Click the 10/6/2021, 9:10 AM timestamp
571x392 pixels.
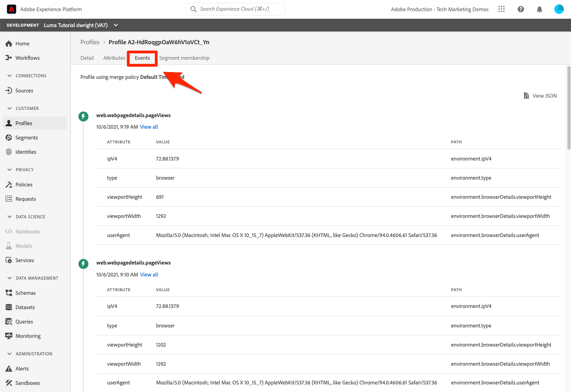coord(117,275)
